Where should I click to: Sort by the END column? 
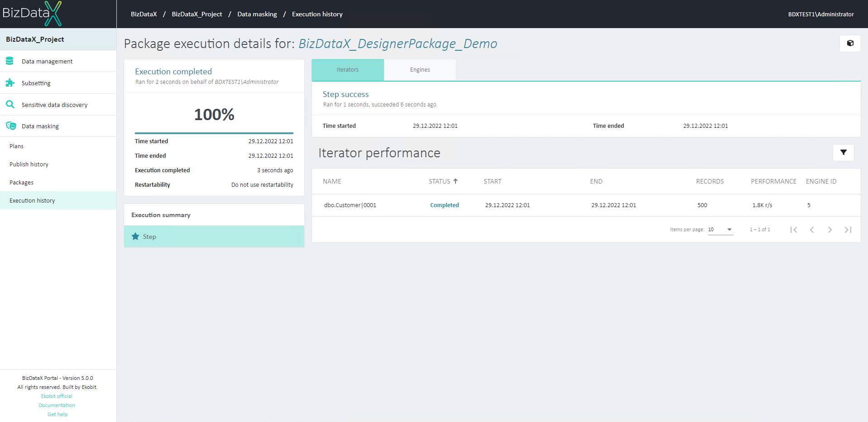coord(596,181)
